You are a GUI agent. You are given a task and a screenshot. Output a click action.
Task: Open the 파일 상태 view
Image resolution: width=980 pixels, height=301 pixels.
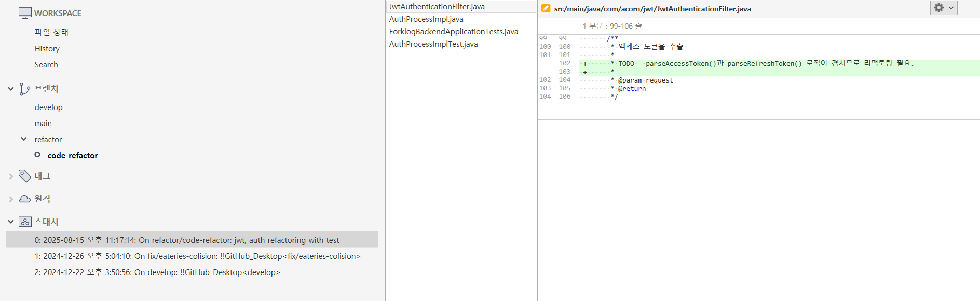(x=51, y=32)
